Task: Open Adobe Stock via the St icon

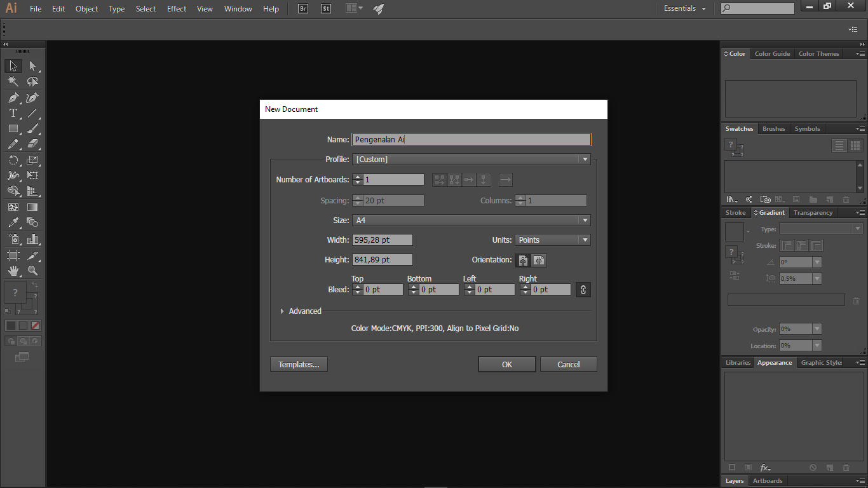Action: pos(326,9)
